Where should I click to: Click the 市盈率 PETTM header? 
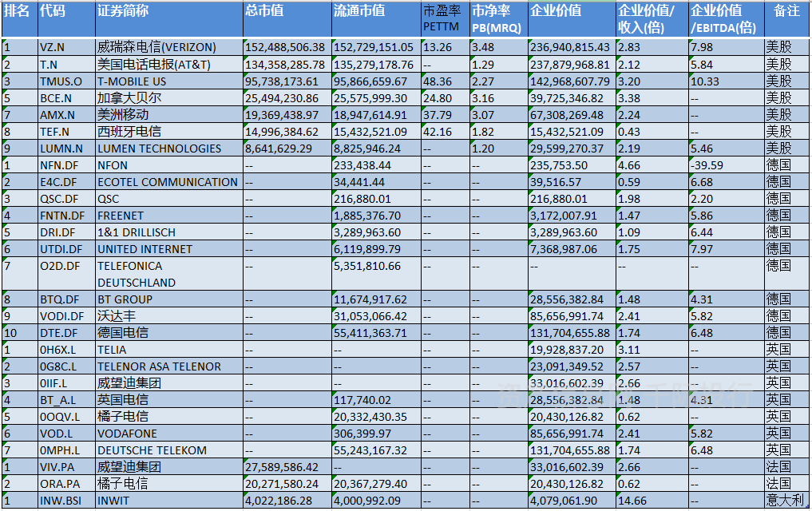(x=446, y=19)
